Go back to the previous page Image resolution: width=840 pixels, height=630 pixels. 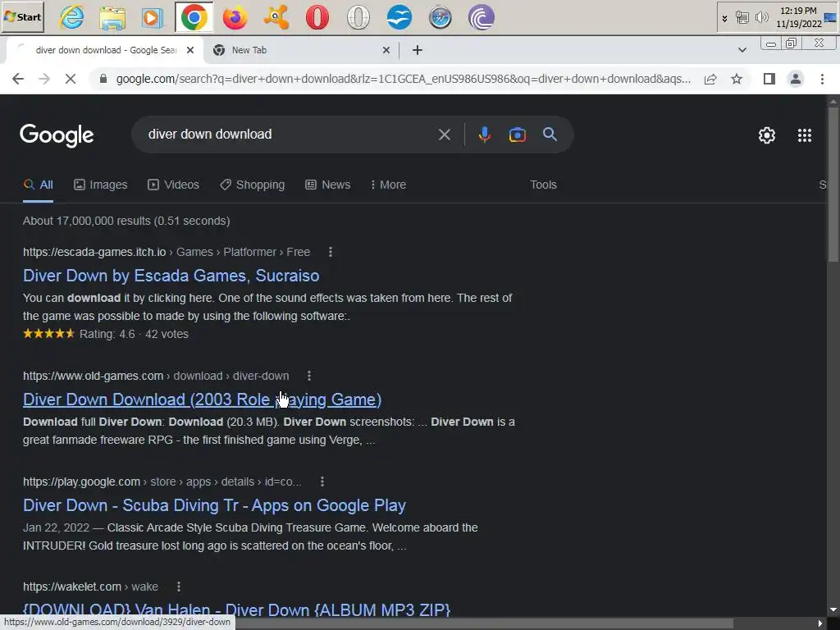pos(18,79)
